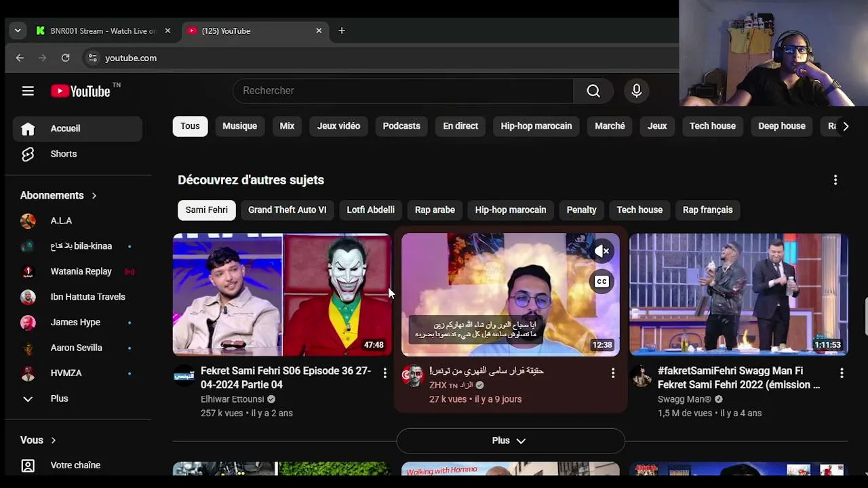This screenshot has height=488, width=868.
Task: Switch to BNR001 Stream browser tab
Action: pyautogui.click(x=104, y=30)
